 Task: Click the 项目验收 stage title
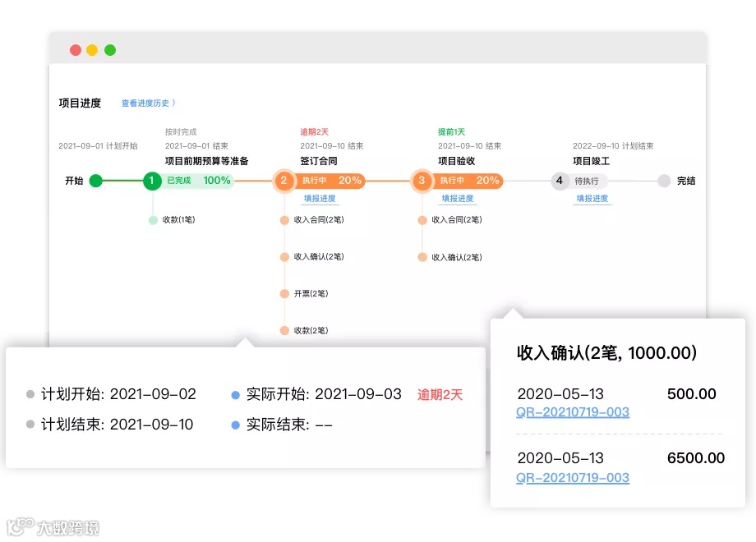[x=457, y=161]
